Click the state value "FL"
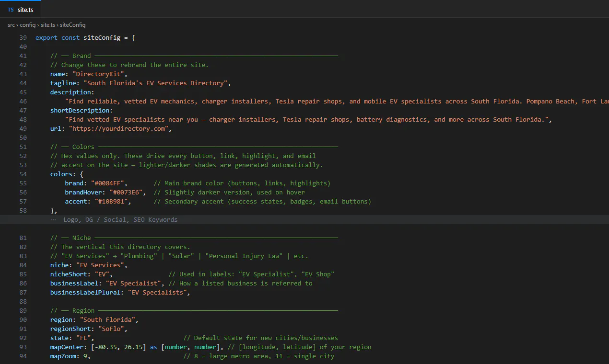Screen dimensions: 609x364 (83, 338)
